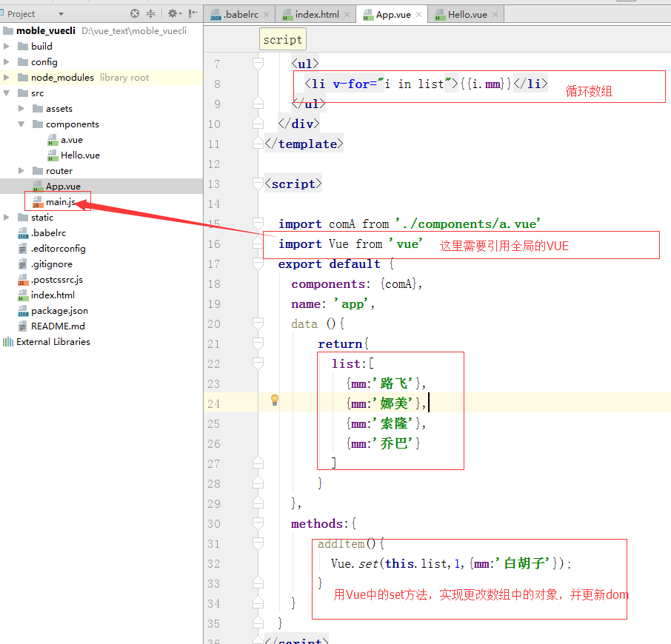This screenshot has width=671, height=644.
Task: Collapse the export default fold on line 17
Action: coord(258,264)
